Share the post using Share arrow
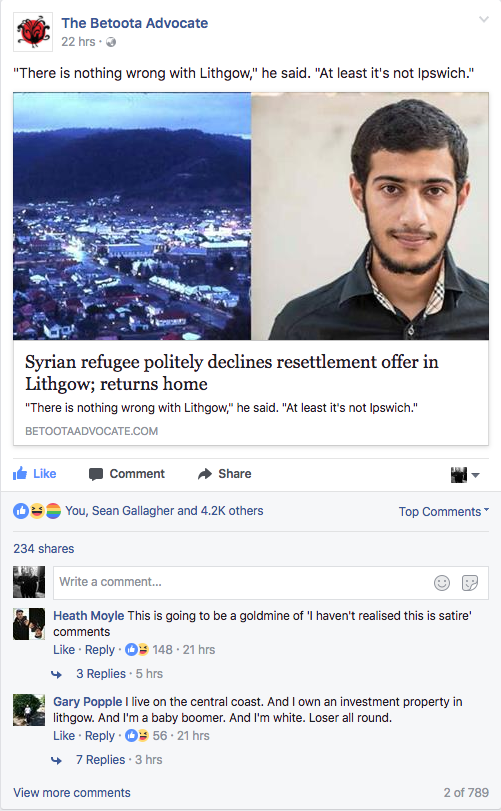The width and height of the screenshot is (501, 811). 224,474
